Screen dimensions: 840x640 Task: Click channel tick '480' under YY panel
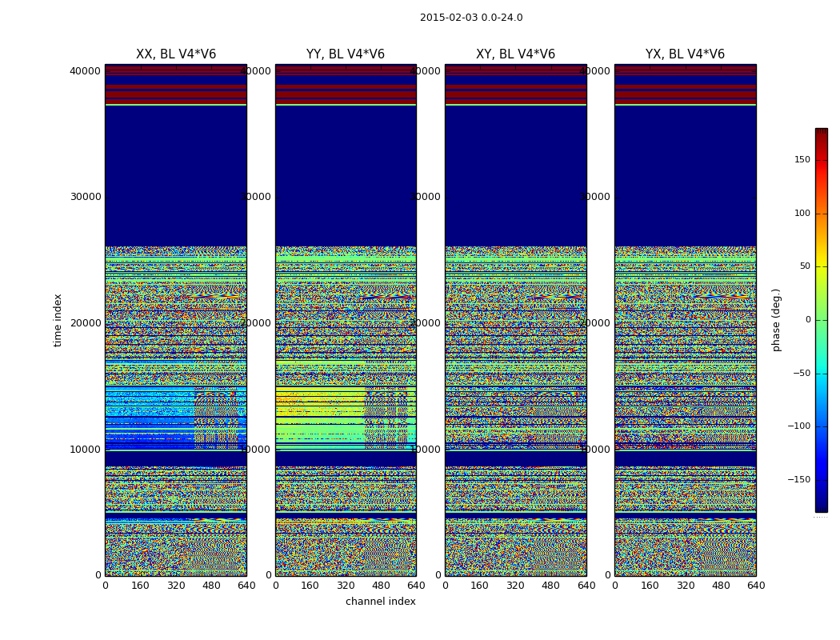(381, 586)
